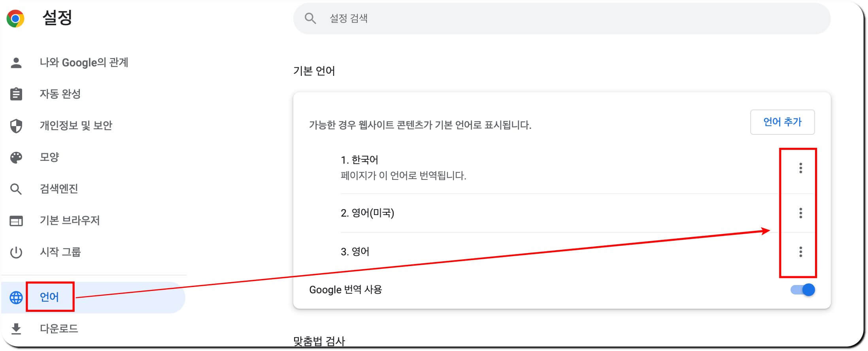Screen dimensions: 868x351
Task: Click the browser window icon for 기본 브라우저
Action: pos(16,221)
